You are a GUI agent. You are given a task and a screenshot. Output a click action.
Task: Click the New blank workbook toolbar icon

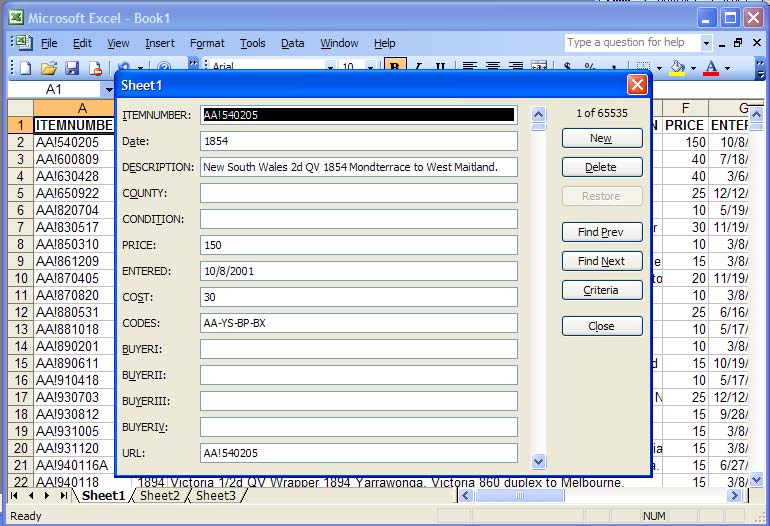tap(26, 68)
